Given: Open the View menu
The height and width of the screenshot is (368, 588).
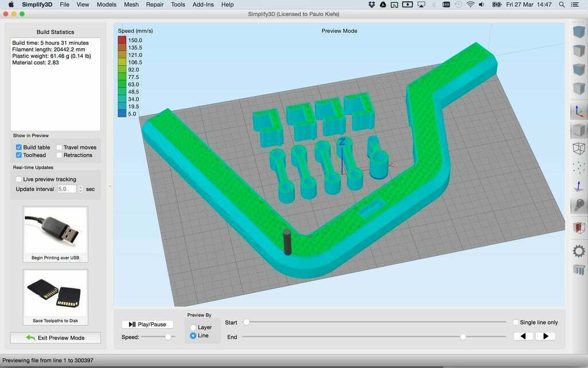Looking at the screenshot, I should coord(83,5).
